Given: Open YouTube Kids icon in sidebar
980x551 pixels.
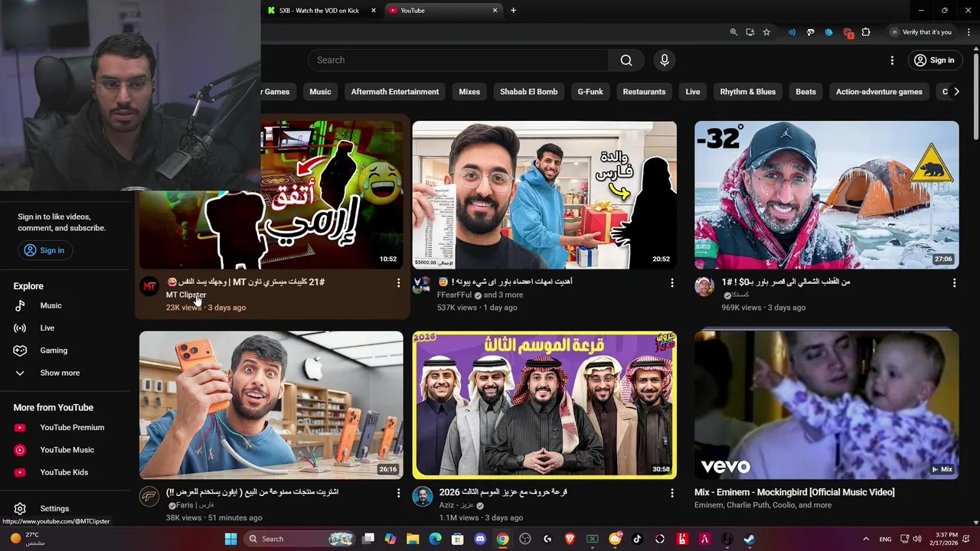Looking at the screenshot, I should (x=21, y=472).
